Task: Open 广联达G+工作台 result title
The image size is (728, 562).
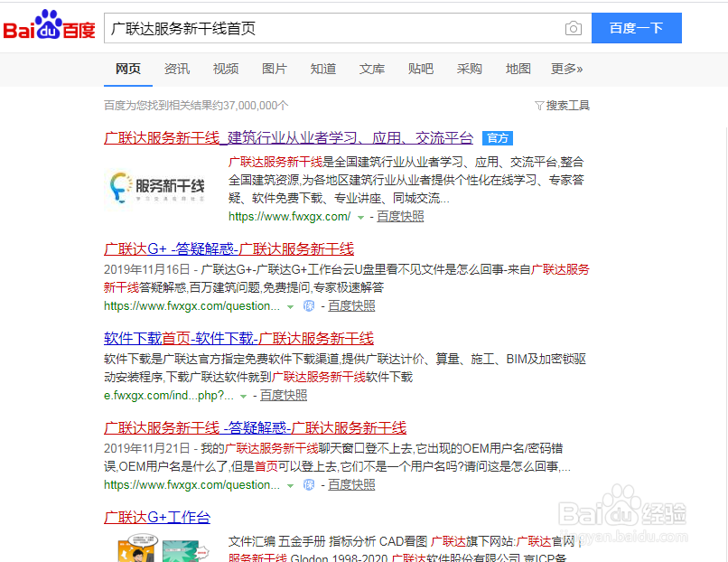Action: pos(157,517)
